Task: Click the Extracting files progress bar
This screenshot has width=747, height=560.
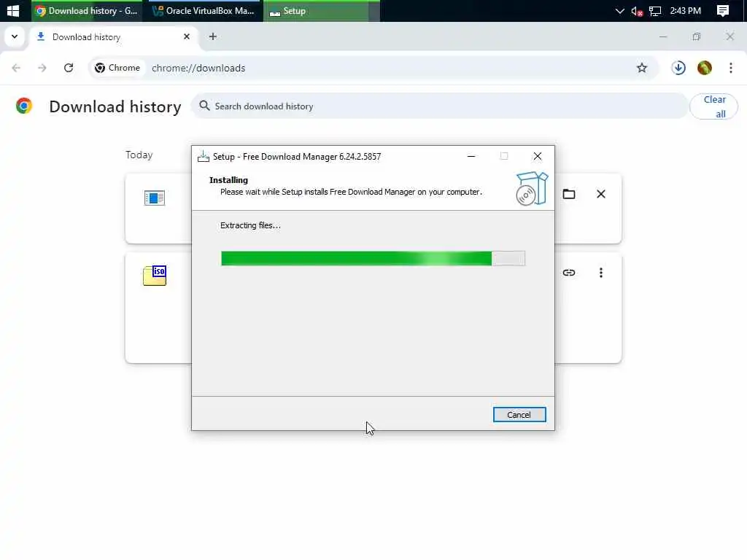Action: tap(373, 258)
